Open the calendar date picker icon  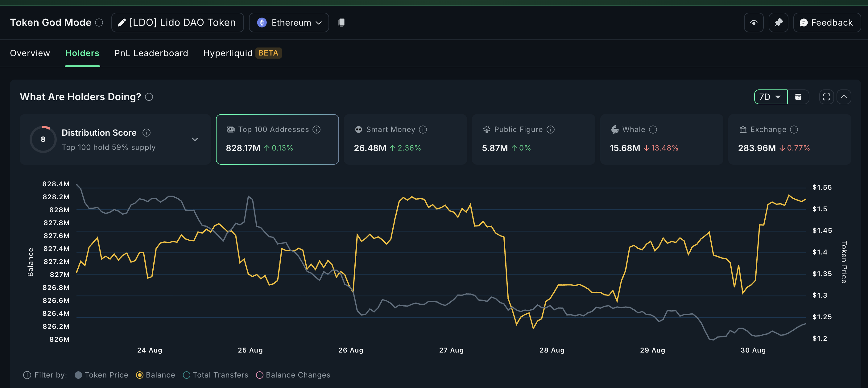tap(798, 97)
